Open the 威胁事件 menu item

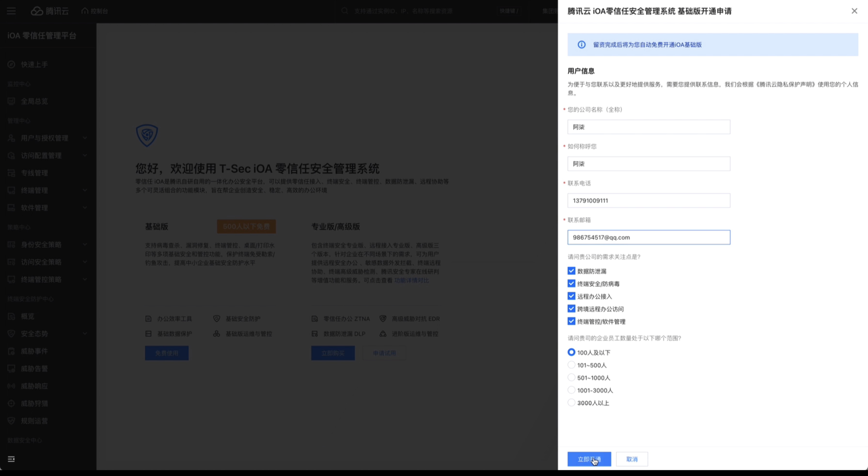34,351
